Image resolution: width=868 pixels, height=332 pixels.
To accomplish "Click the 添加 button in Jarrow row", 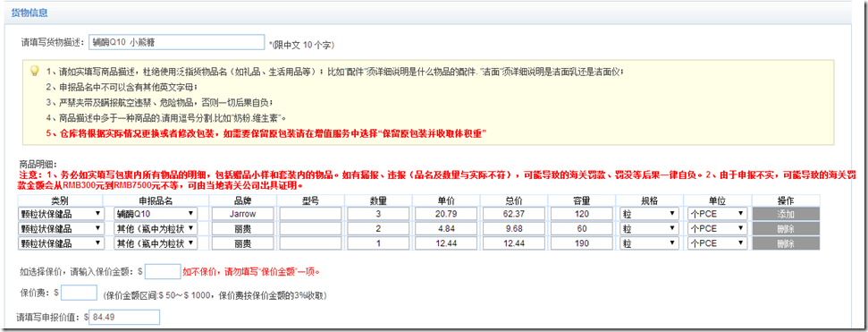I will [x=786, y=213].
